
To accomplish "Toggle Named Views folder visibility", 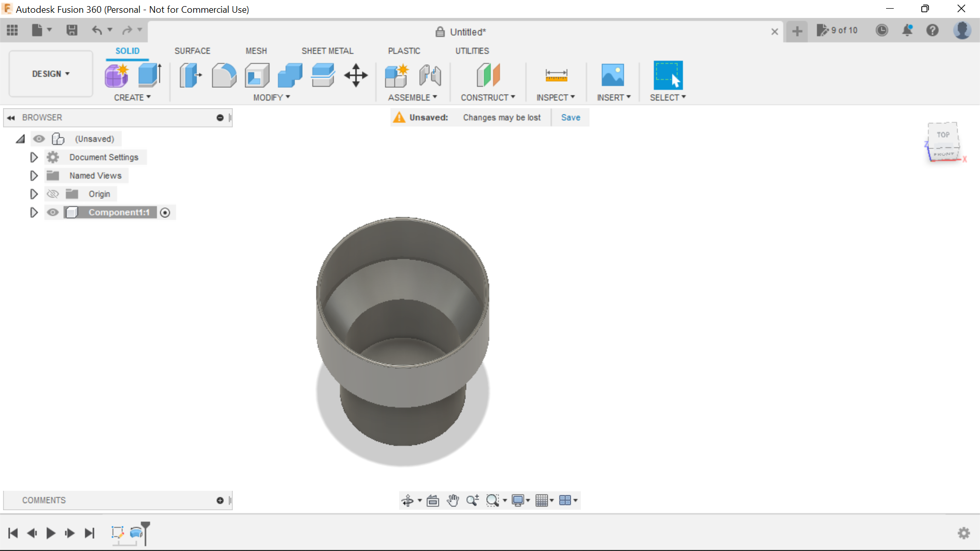I will [x=53, y=176].
